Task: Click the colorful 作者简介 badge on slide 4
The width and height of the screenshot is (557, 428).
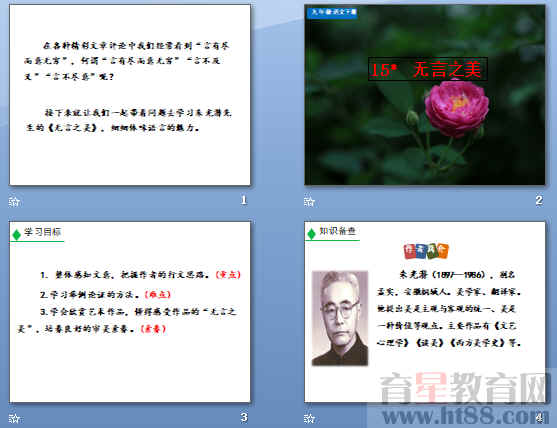Action: coord(426,251)
